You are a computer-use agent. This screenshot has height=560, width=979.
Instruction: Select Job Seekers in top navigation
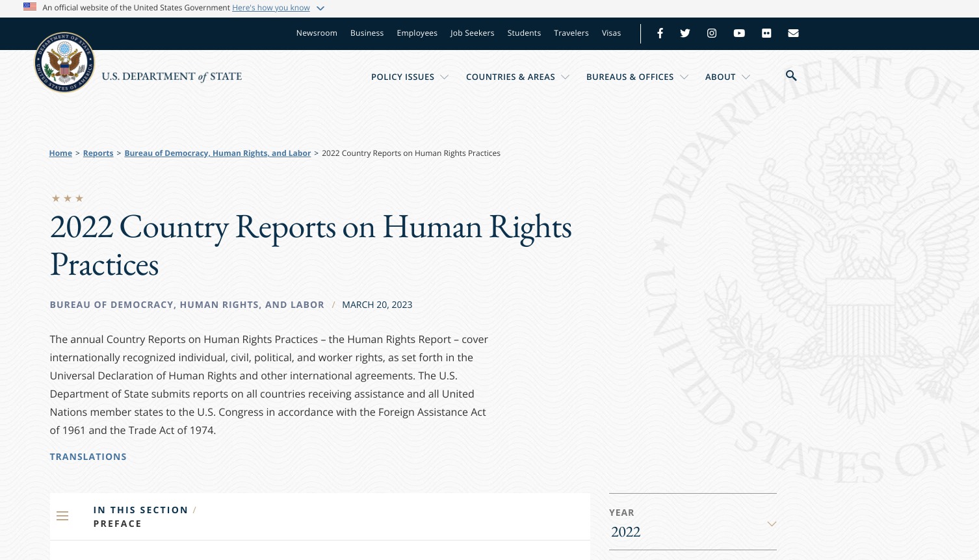(x=472, y=33)
